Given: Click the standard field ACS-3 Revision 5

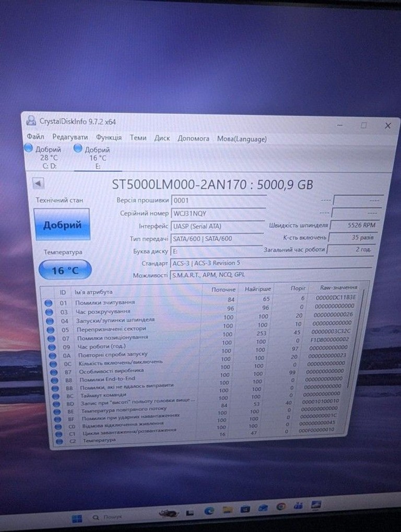Looking at the screenshot, I should (270, 263).
